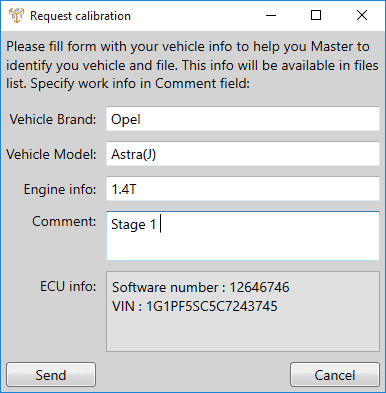Screen dimensions: 386x393
Task: Click the VIN line in ECU info
Action: pos(195,306)
